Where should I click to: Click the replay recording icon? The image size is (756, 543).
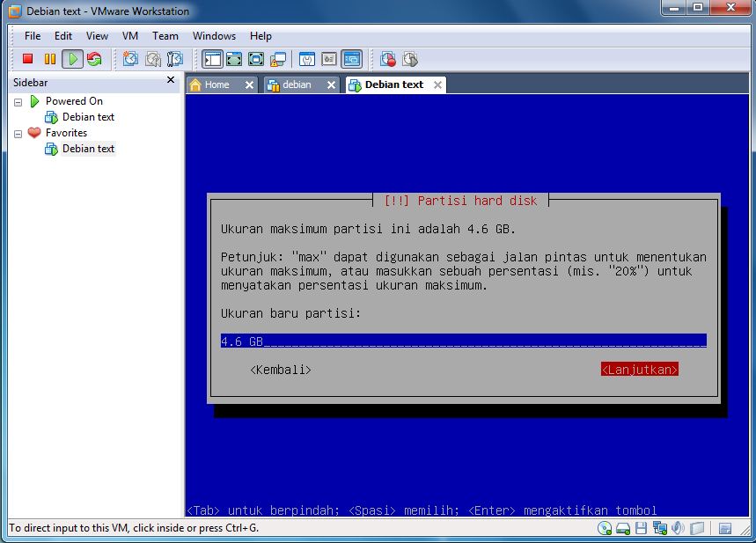410,59
